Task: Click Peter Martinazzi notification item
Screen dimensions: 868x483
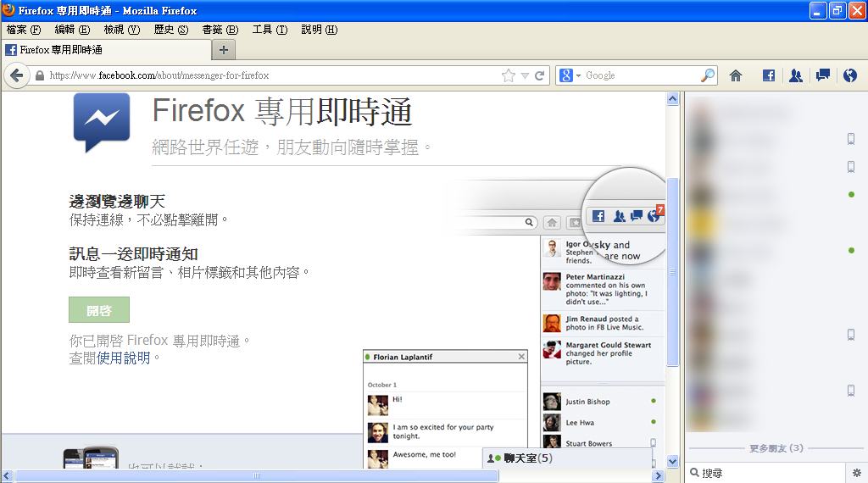Action: [x=603, y=289]
